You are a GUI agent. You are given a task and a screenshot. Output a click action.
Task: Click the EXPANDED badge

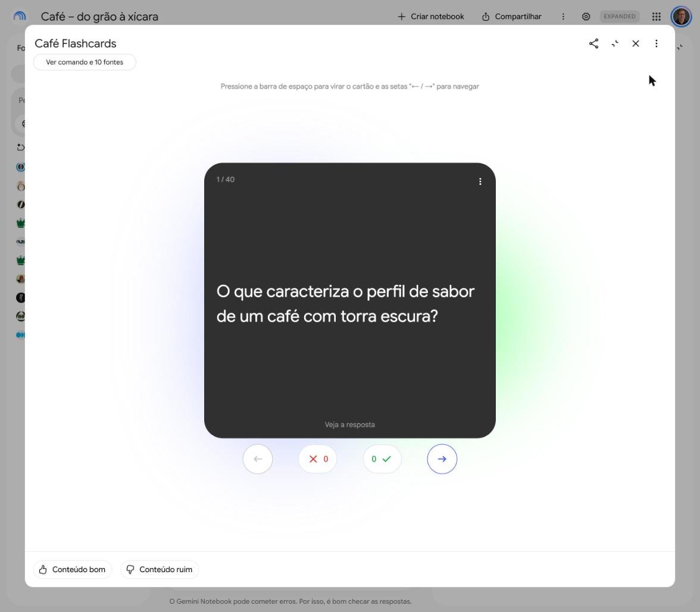(619, 17)
